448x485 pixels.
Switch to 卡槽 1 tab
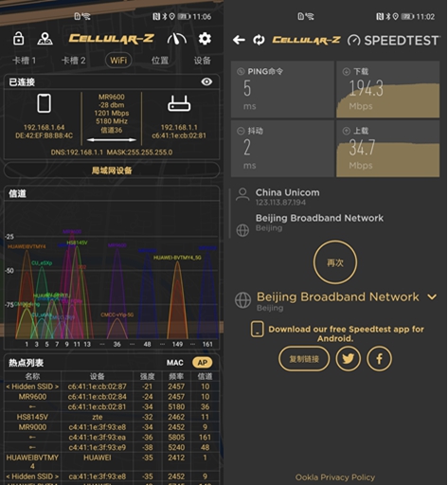point(25,60)
